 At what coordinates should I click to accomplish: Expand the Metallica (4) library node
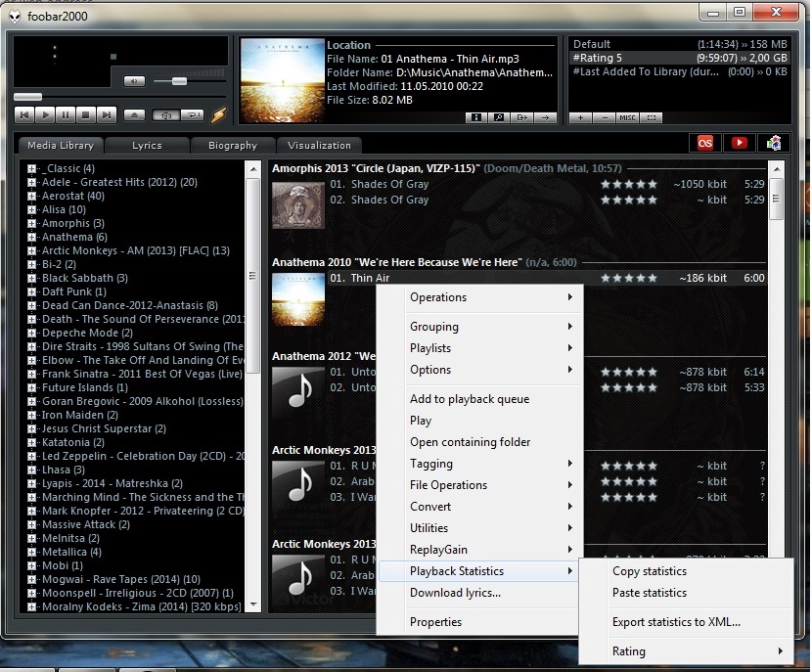pyautogui.click(x=32, y=552)
